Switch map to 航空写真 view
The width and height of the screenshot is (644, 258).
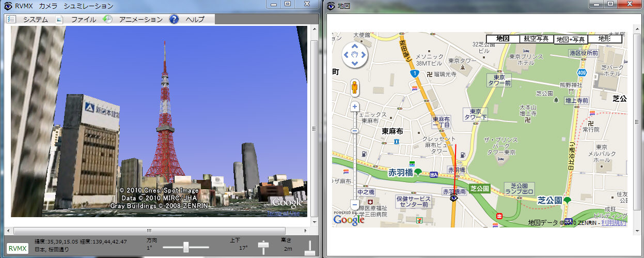(x=536, y=39)
